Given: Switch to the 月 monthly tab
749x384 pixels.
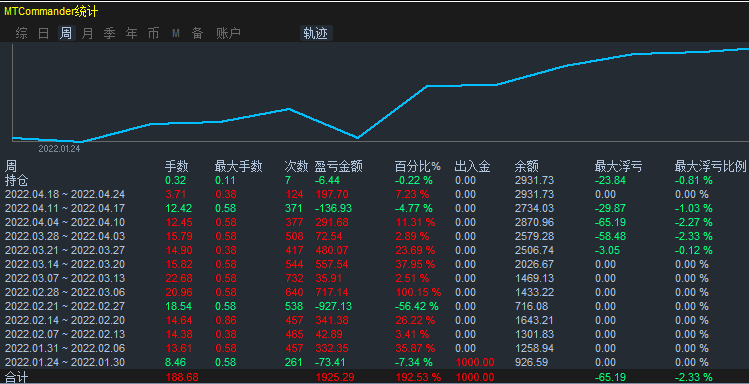Looking at the screenshot, I should tap(87, 33).
